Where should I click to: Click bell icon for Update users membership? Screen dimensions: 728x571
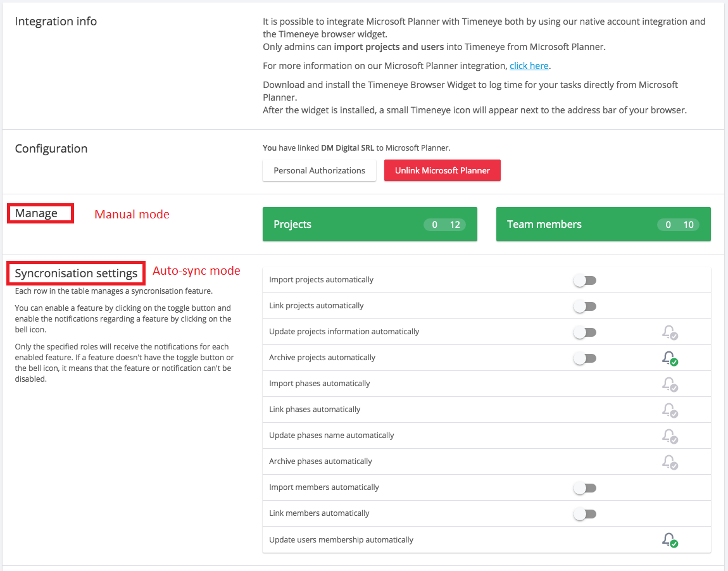(670, 540)
